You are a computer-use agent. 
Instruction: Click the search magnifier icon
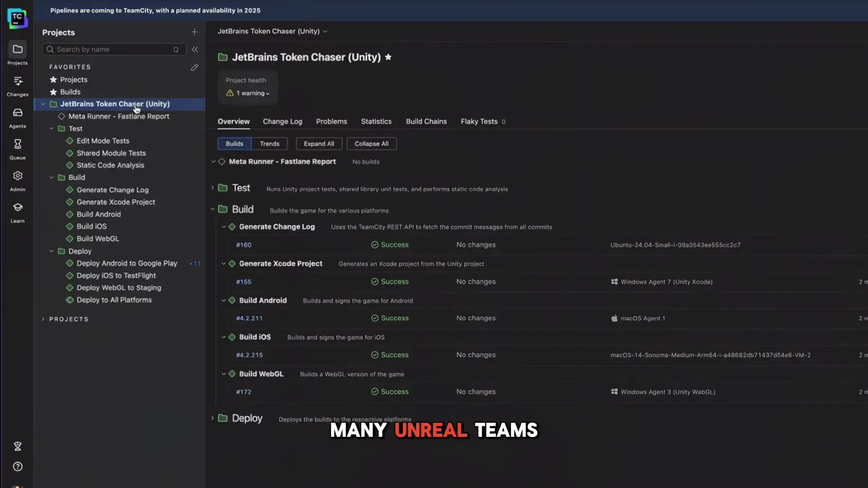50,49
